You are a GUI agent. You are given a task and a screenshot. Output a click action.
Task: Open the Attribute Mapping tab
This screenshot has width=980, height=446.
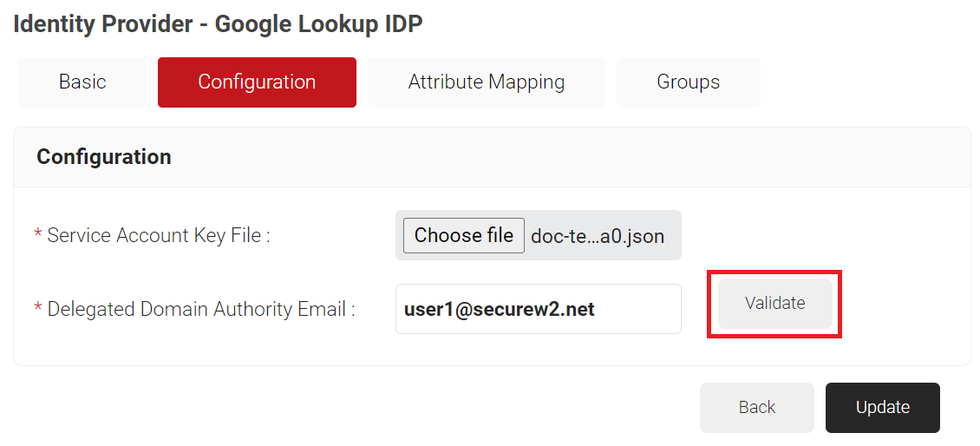point(486,82)
